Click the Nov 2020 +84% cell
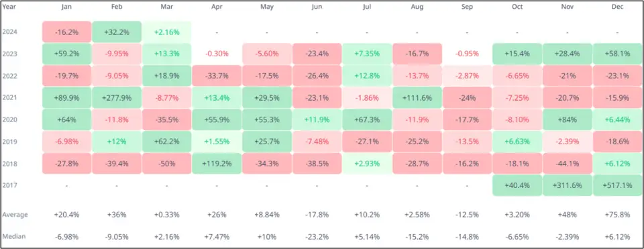 point(568,119)
